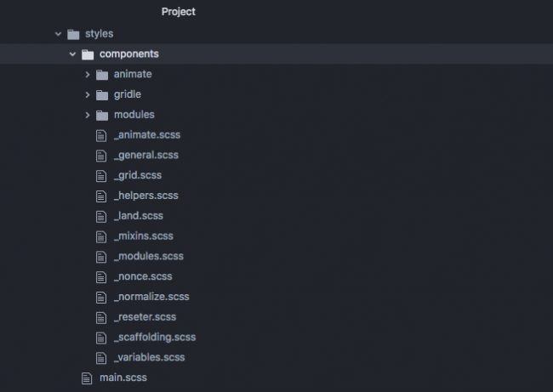This screenshot has height=392, width=553.
Task: Click the file icon next to _grid.scss
Action: (x=101, y=175)
